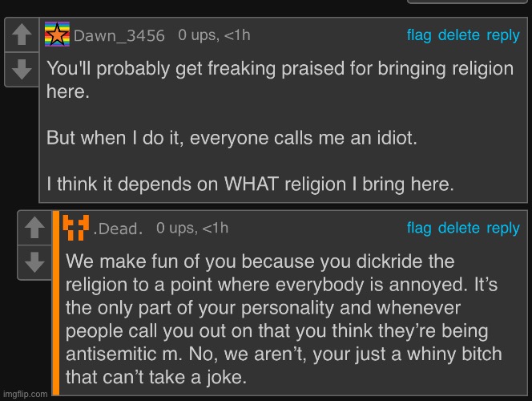Click "0 ups, <1h" beside .Dead.
The height and width of the screenshot is (401, 532).
point(192,229)
